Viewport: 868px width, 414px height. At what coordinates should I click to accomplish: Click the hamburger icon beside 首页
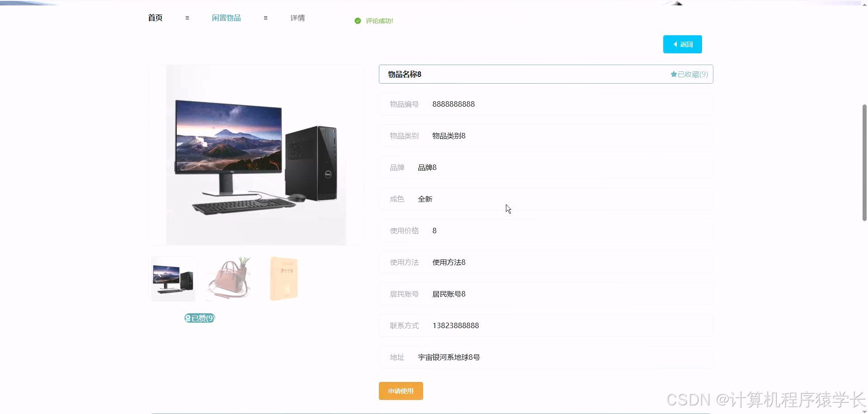click(x=188, y=18)
